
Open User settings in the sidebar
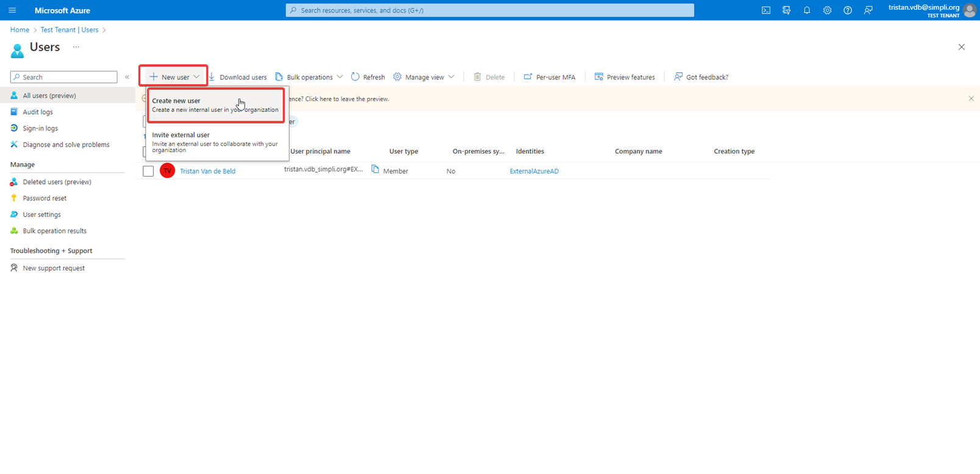[x=41, y=215]
